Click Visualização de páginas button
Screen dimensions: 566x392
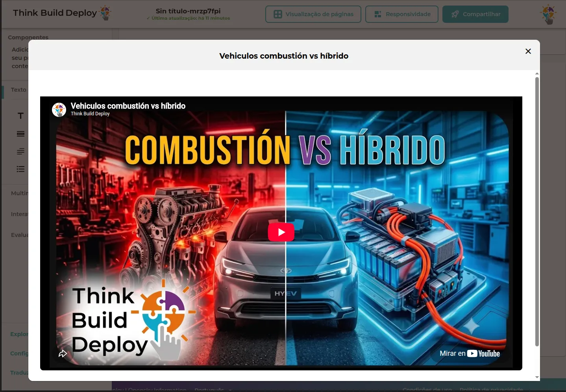coord(313,14)
